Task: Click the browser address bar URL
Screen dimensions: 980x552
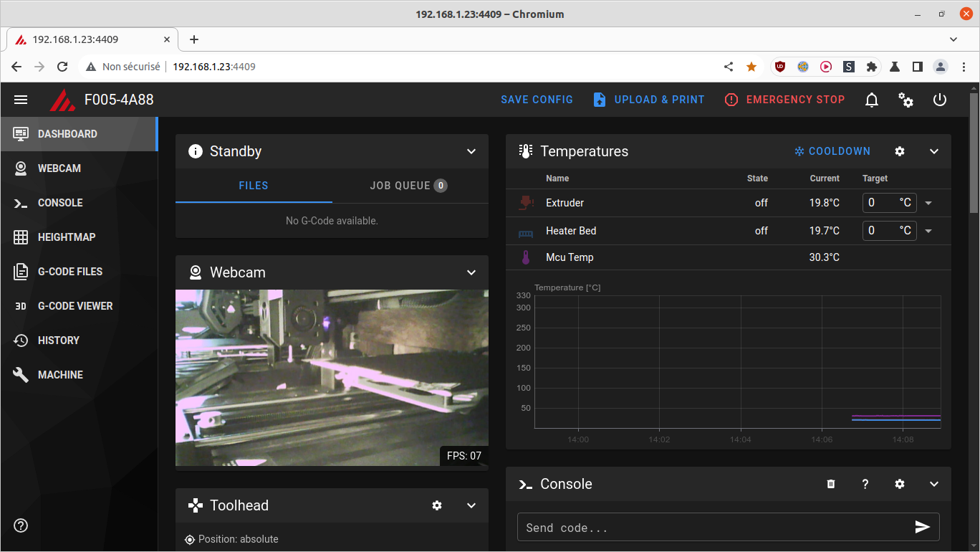Action: point(214,67)
